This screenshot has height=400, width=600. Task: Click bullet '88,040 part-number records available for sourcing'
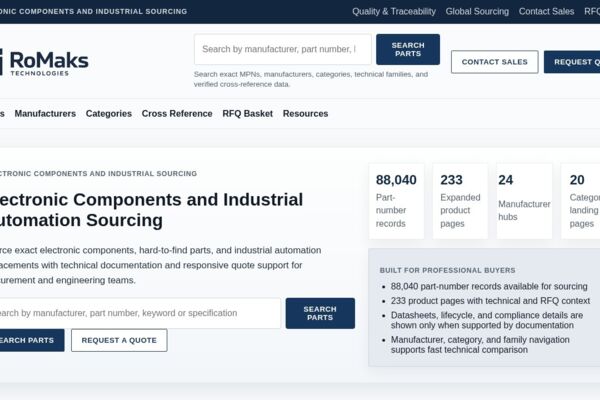489,286
